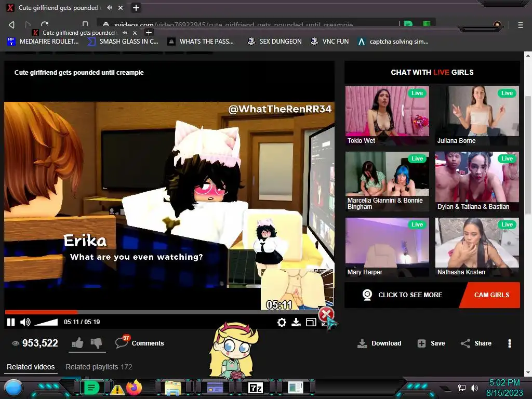Click the Download button below video
This screenshot has height=399, width=532.
tap(379, 343)
